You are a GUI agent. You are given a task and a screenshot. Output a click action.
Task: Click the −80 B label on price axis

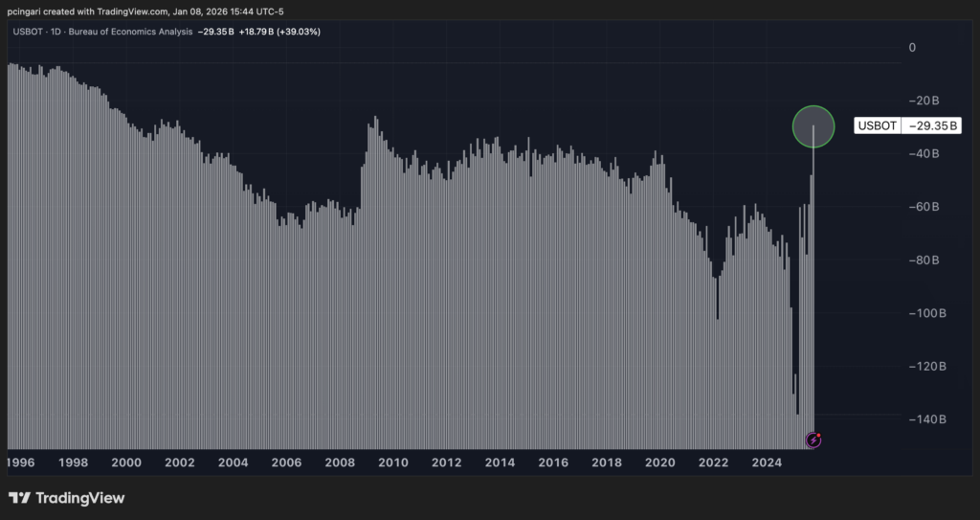(924, 260)
